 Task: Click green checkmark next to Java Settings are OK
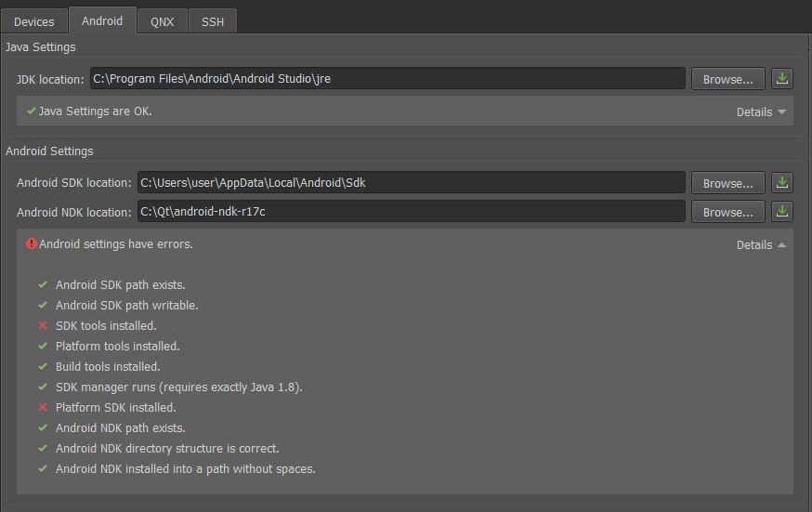click(32, 111)
